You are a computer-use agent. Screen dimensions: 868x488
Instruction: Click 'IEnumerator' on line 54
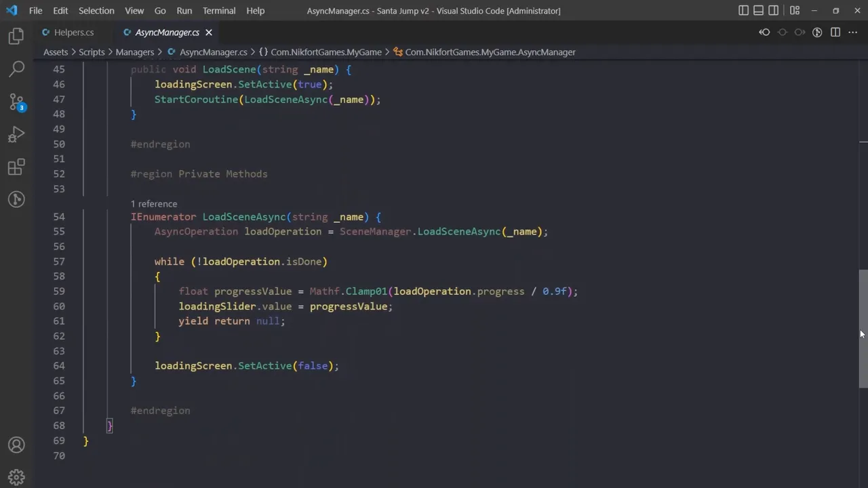point(163,217)
